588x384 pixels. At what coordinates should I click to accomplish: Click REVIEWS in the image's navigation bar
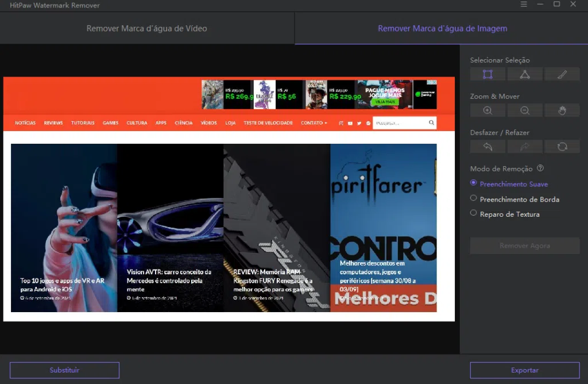pos(53,123)
